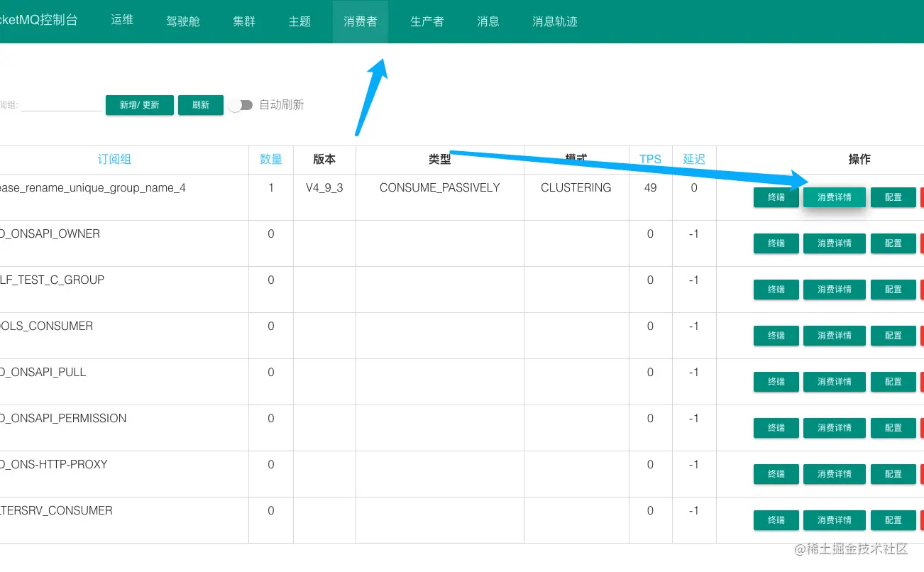The width and height of the screenshot is (924, 572).
Task: Sort by the 订阅组 column header
Action: point(114,160)
